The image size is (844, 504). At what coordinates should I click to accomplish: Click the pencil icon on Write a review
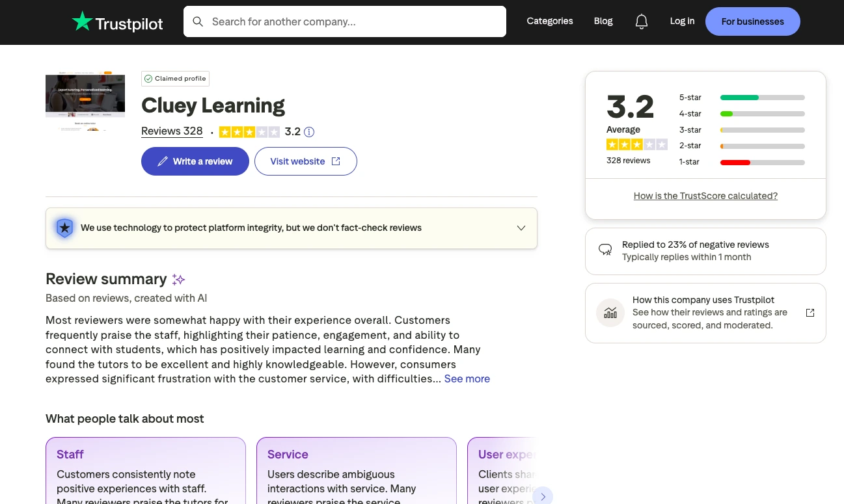pos(163,161)
